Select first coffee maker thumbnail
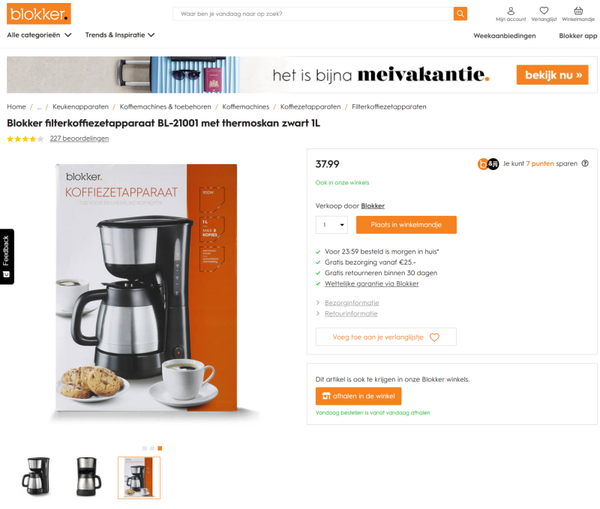 coord(36,477)
